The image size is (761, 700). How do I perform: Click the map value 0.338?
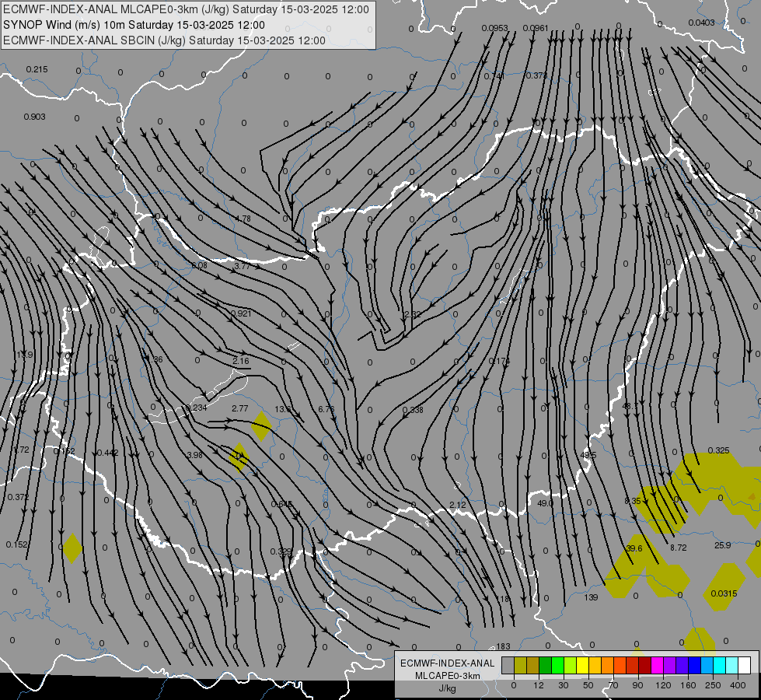(413, 410)
